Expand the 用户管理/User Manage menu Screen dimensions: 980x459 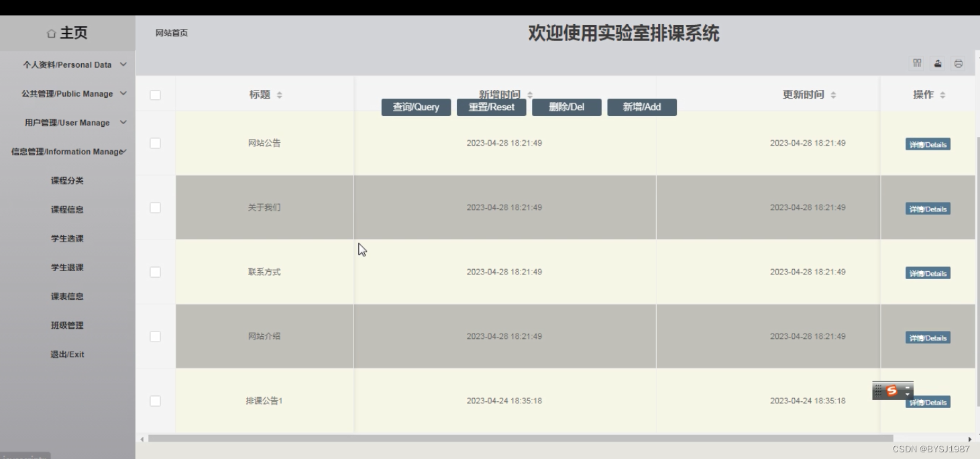pos(68,123)
